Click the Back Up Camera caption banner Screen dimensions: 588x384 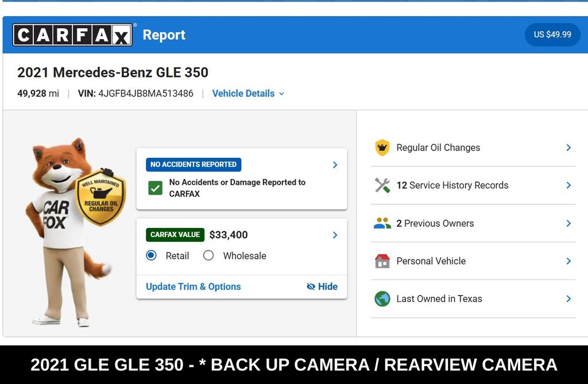coord(294,365)
